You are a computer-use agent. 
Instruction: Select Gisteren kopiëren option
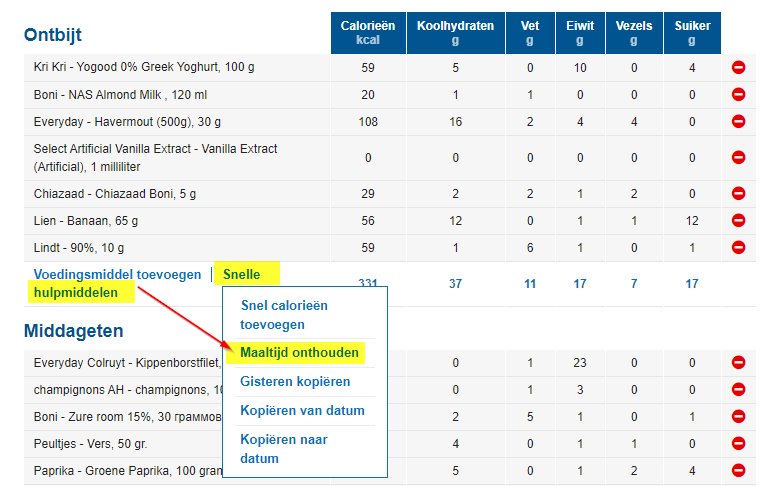tap(295, 382)
